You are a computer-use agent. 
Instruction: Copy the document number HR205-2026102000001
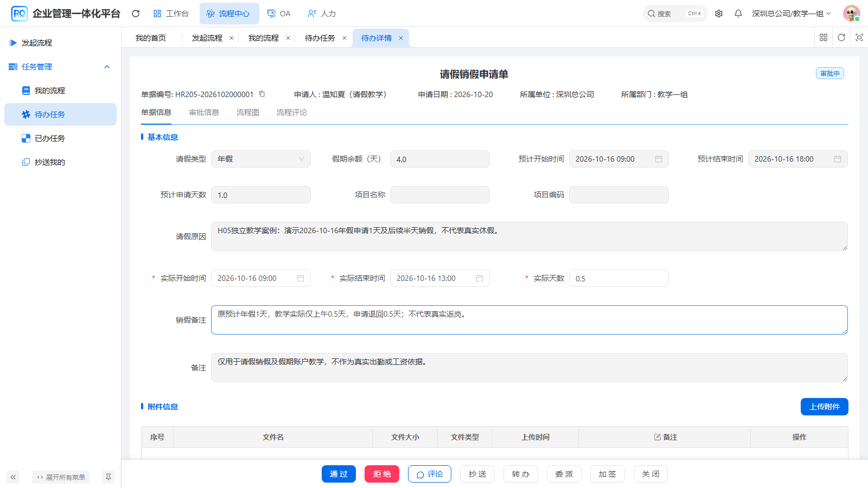point(262,94)
